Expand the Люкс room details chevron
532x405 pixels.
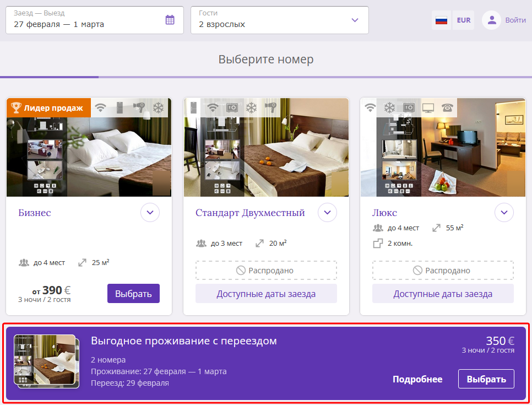tap(504, 213)
